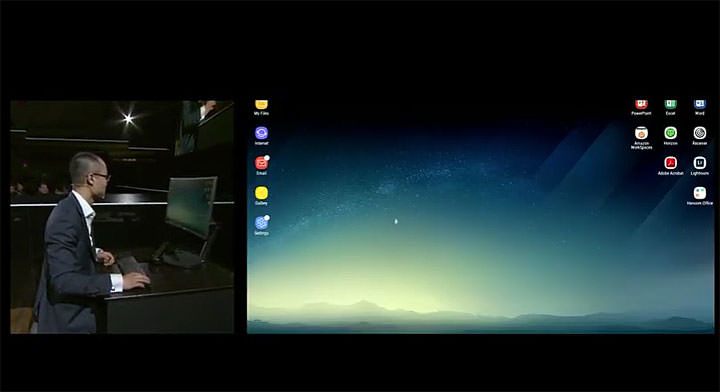The height and width of the screenshot is (392, 720).
Task: Launch the Lightroom icon
Action: (x=699, y=163)
